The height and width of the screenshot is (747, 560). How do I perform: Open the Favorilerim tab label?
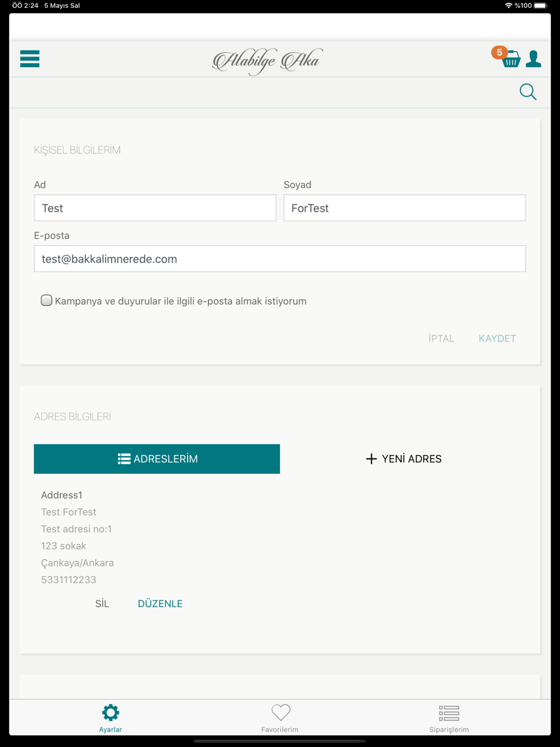[x=280, y=730]
